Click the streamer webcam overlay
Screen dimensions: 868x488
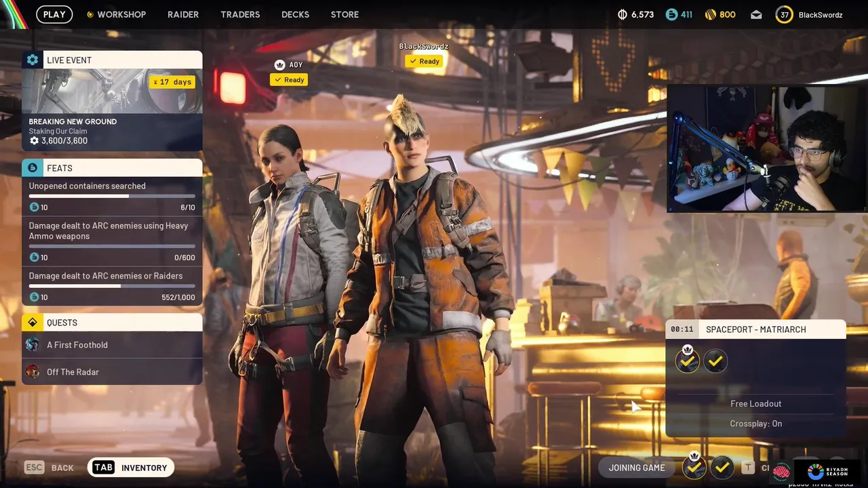click(x=767, y=148)
